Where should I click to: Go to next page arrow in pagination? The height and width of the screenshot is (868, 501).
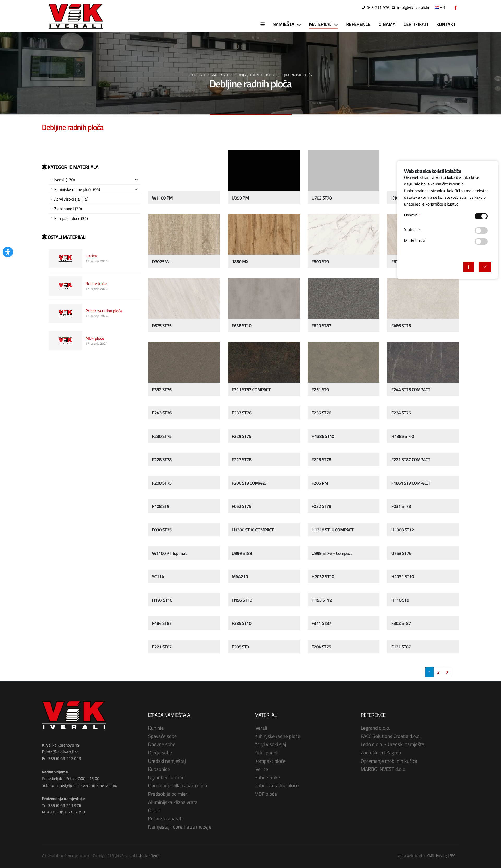click(447, 672)
